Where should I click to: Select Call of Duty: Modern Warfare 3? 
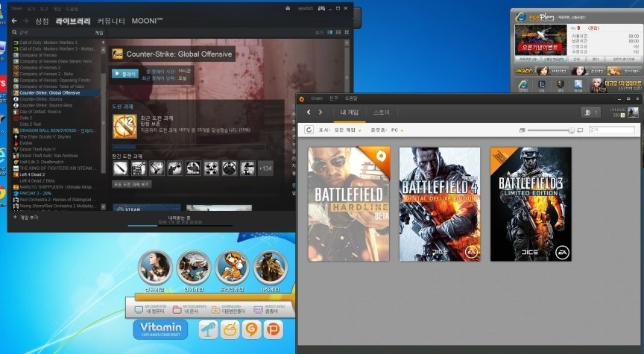(x=48, y=42)
